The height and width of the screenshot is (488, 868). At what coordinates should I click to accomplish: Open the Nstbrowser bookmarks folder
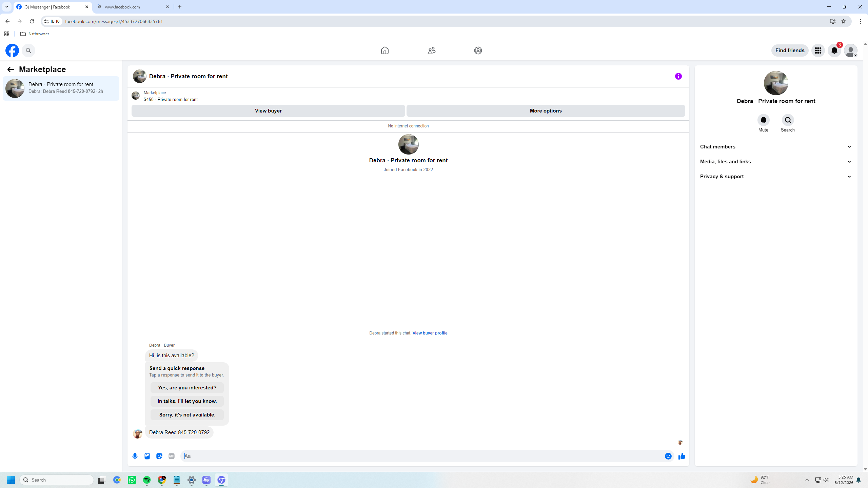(x=35, y=34)
